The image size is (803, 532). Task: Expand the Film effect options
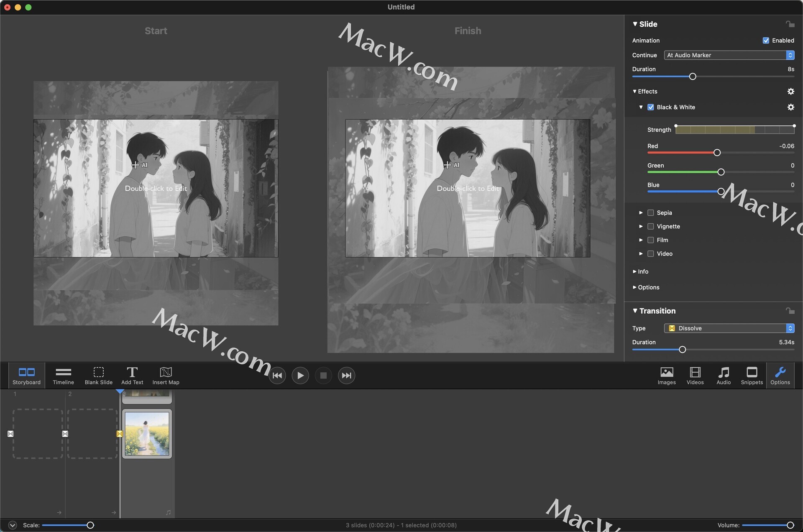[x=641, y=240]
